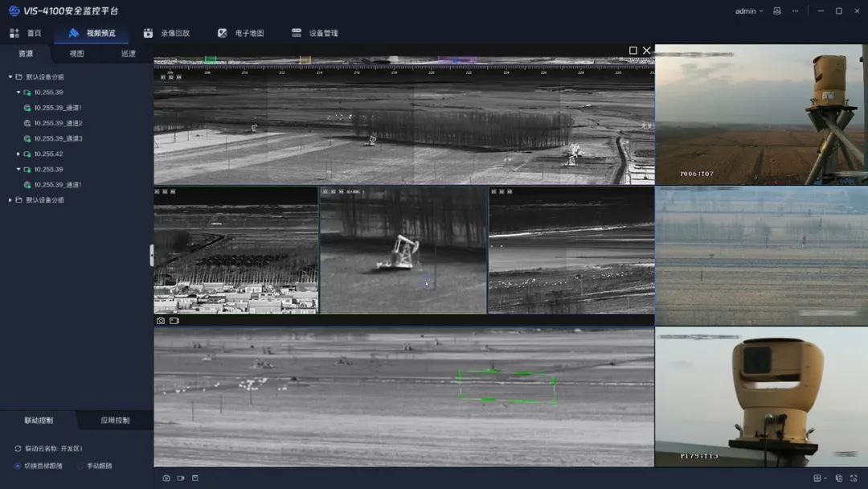
Task: Close the top panoramic video pane
Action: (x=646, y=51)
